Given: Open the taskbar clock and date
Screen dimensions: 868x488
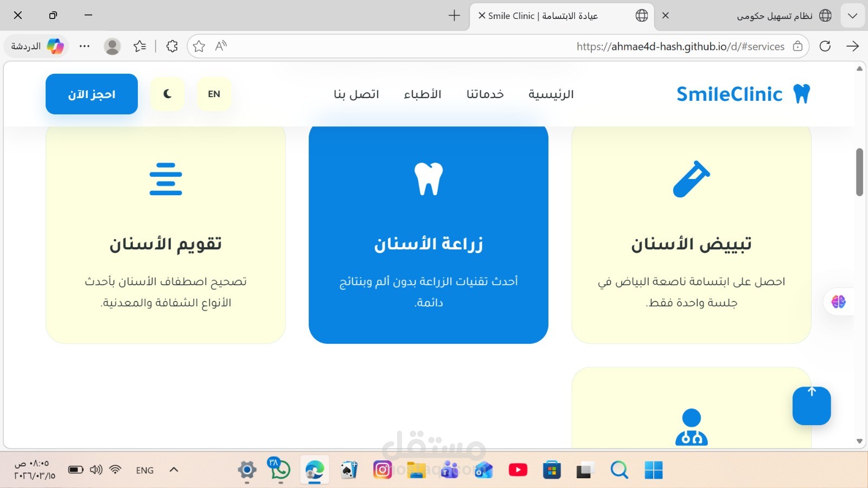Looking at the screenshot, I should click(x=34, y=470).
